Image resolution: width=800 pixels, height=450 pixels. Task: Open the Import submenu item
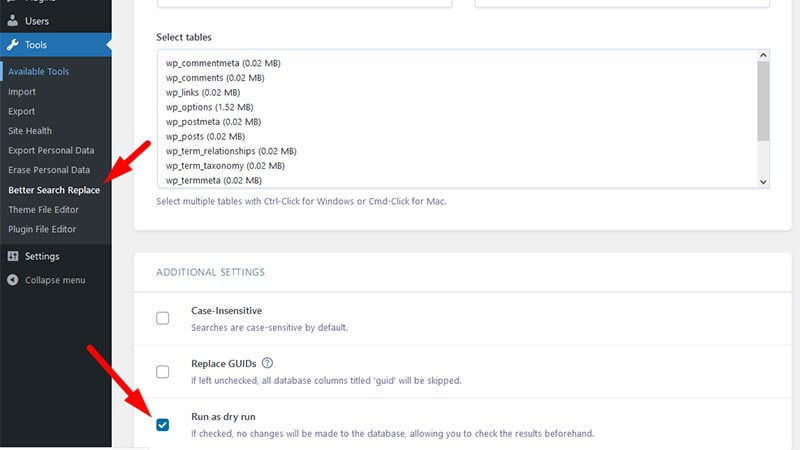pos(22,92)
